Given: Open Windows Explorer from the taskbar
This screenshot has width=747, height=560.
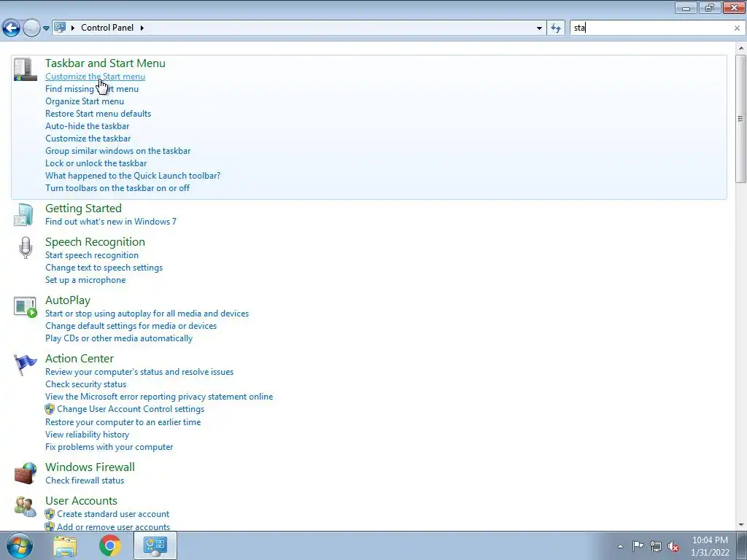Looking at the screenshot, I should (65, 545).
